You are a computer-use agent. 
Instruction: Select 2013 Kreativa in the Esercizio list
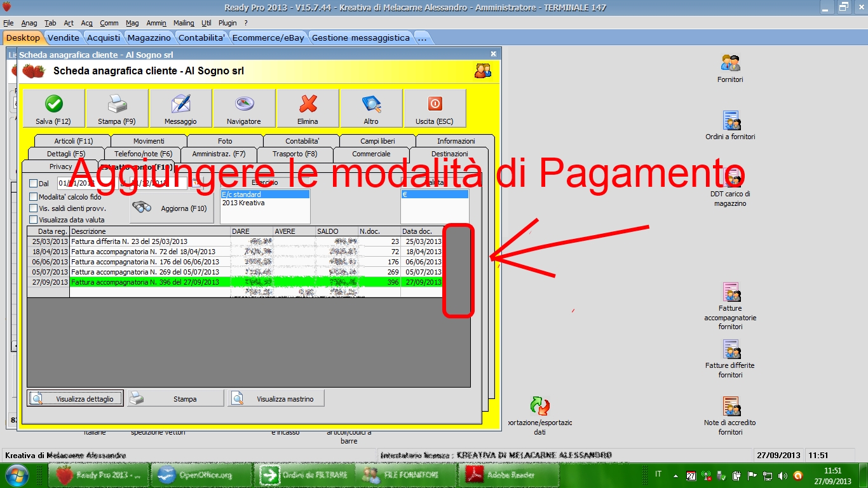(x=265, y=203)
